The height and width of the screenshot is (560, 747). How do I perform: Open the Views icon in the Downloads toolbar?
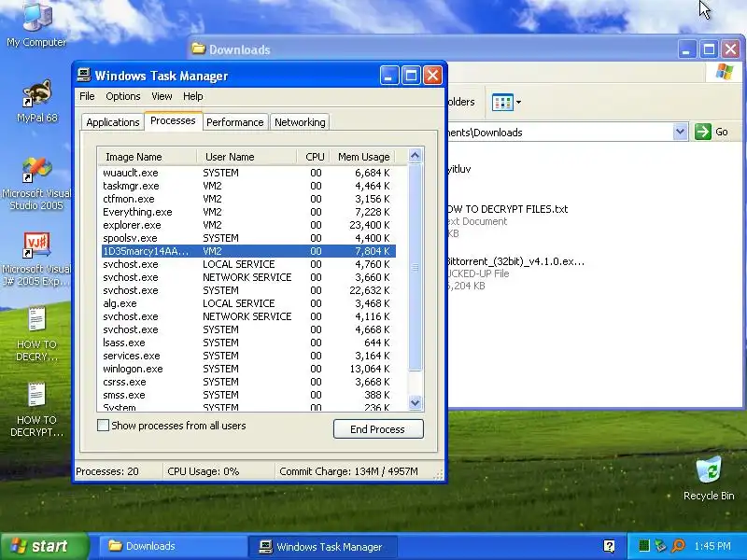pos(502,102)
